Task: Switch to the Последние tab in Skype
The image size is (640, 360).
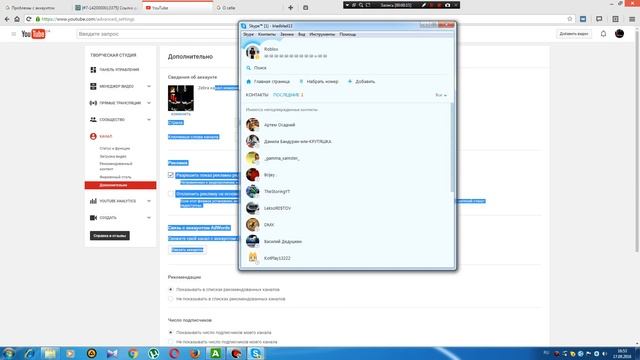Action: 288,95
